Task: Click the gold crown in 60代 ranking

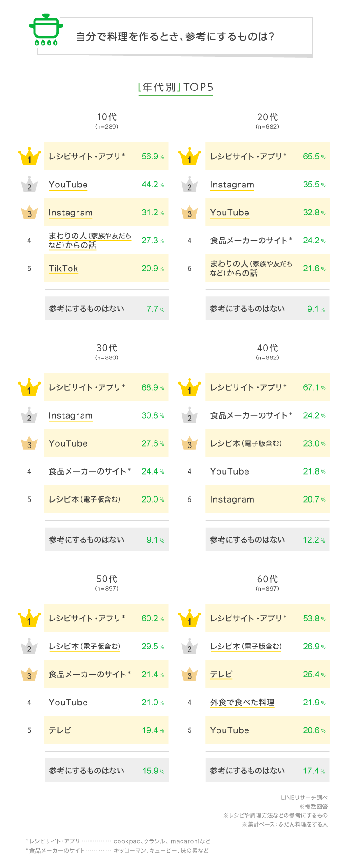Action: point(189,619)
